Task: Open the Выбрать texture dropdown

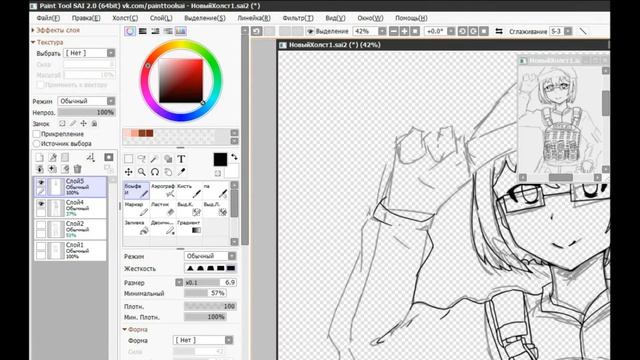Action: pos(111,53)
